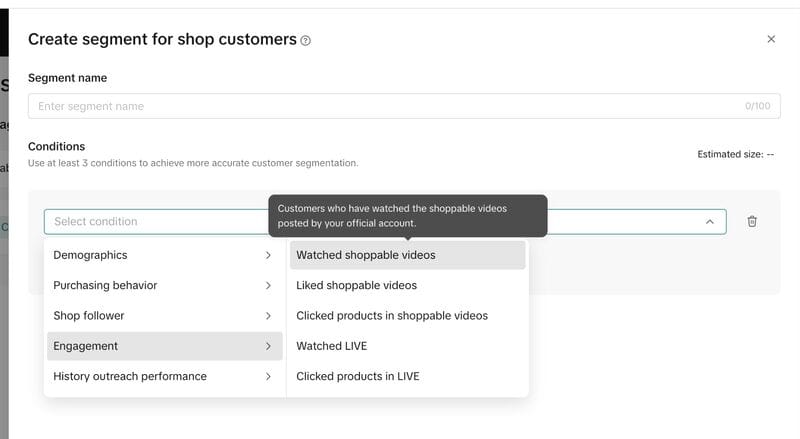Click the help icon beside the dialog title

click(306, 41)
